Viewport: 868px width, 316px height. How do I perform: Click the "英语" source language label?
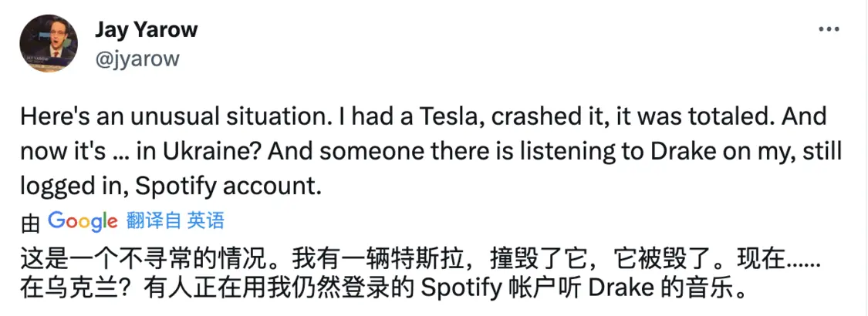click(206, 222)
